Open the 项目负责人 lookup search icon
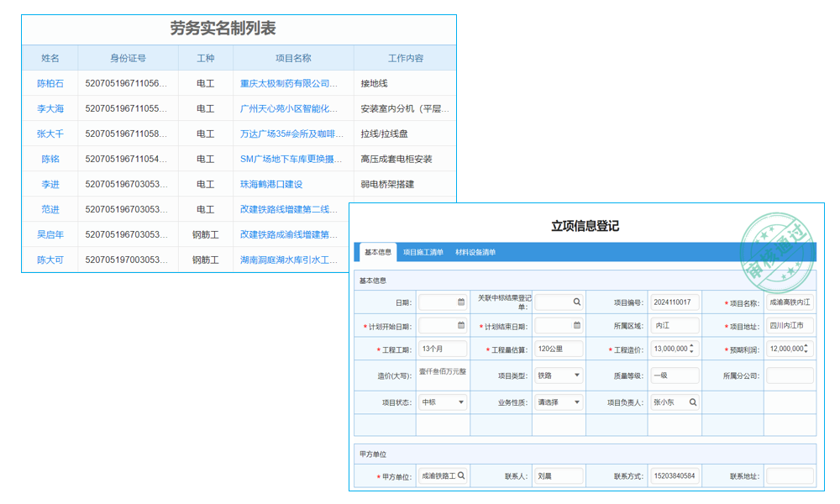The height and width of the screenshot is (504, 840). pos(693,402)
